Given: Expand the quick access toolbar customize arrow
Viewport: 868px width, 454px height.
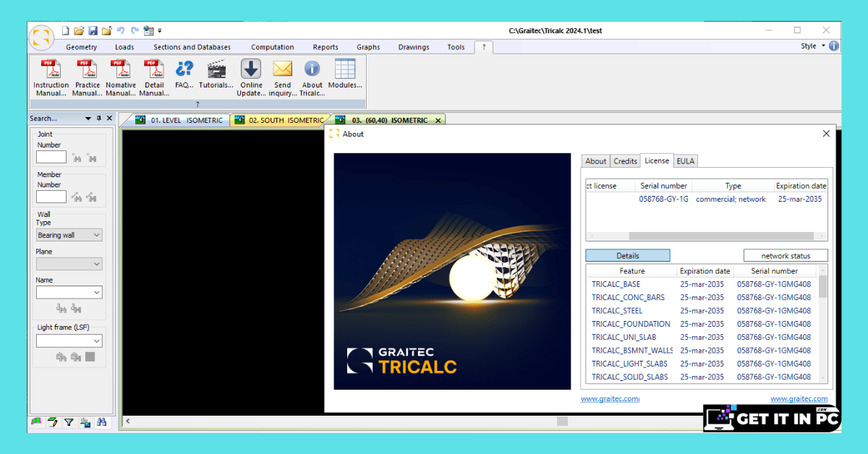Looking at the screenshot, I should [160, 31].
